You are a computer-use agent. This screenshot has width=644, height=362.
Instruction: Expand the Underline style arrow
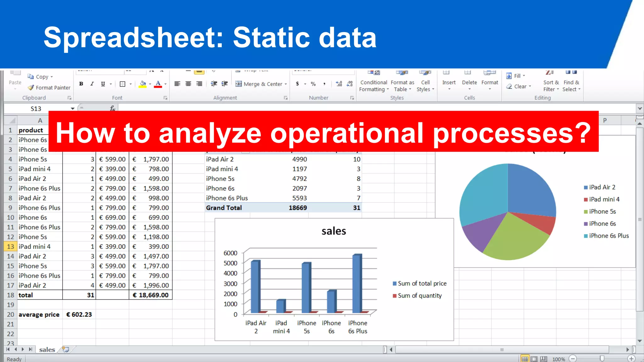[111, 84]
